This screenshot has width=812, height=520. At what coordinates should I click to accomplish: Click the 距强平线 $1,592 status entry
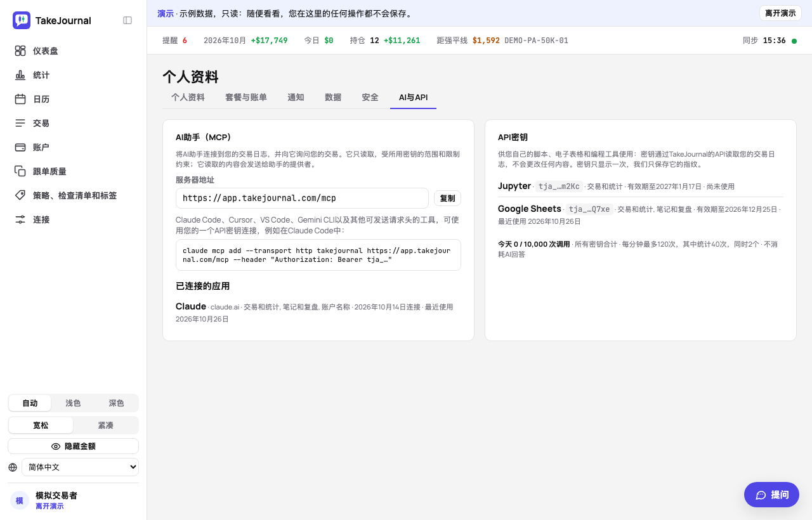click(x=468, y=41)
